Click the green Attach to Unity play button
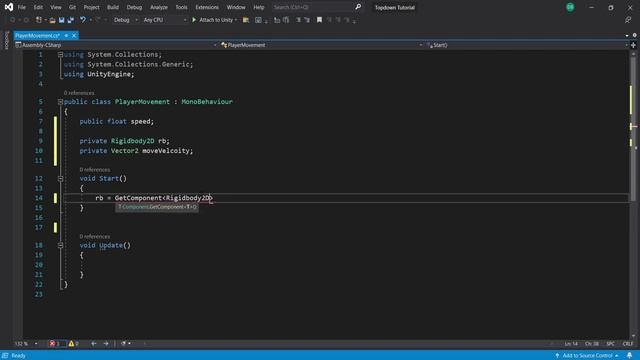This screenshot has width=640, height=360. coord(194,20)
